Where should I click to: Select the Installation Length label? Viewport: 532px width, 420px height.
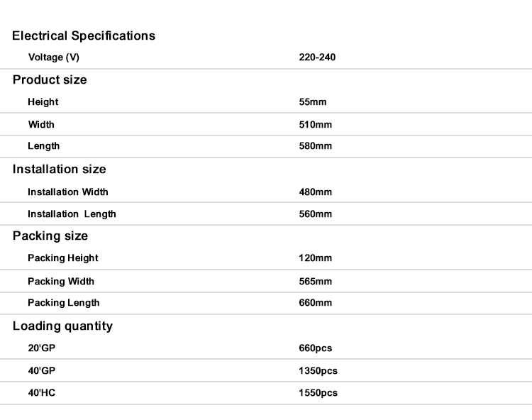click(72, 214)
